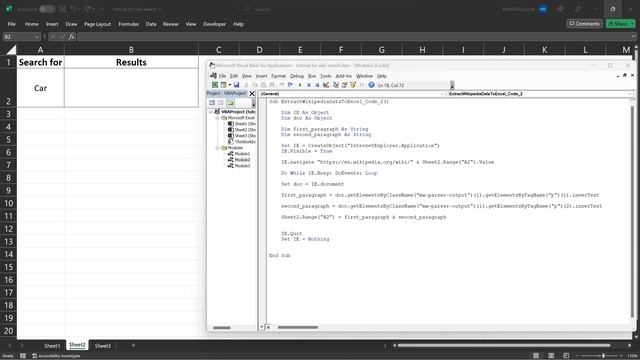Collapse the Modules folder

pyautogui.click(x=218, y=148)
